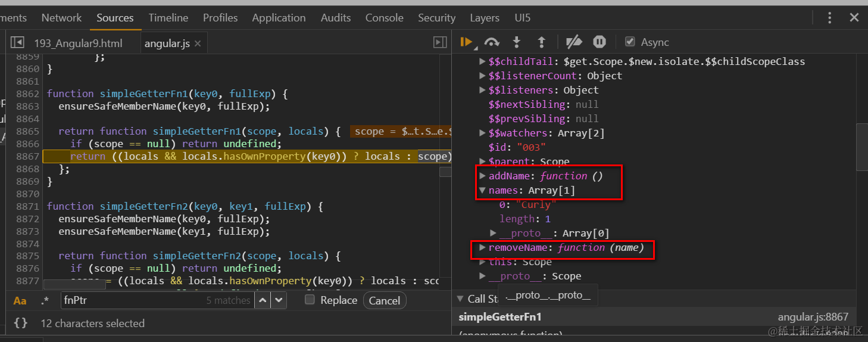This screenshot has height=342, width=868.
Task: Enable the Replace checkbox
Action: 310,300
